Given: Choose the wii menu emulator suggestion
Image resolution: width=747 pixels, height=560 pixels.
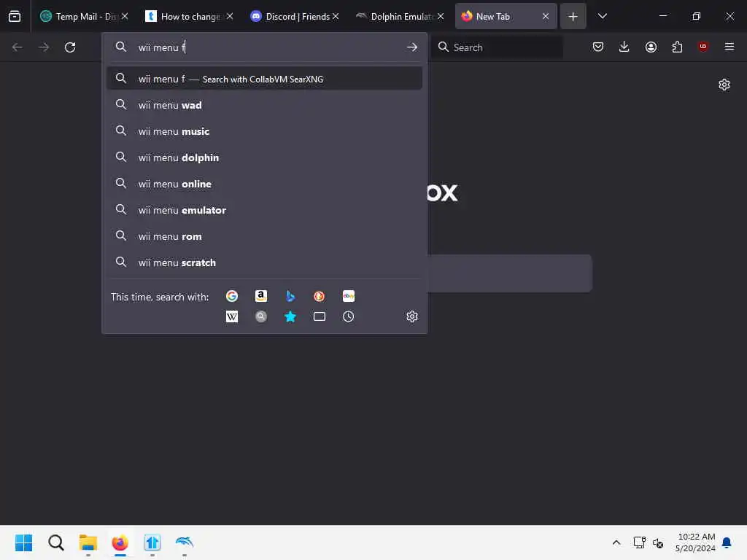Looking at the screenshot, I should pos(264,209).
